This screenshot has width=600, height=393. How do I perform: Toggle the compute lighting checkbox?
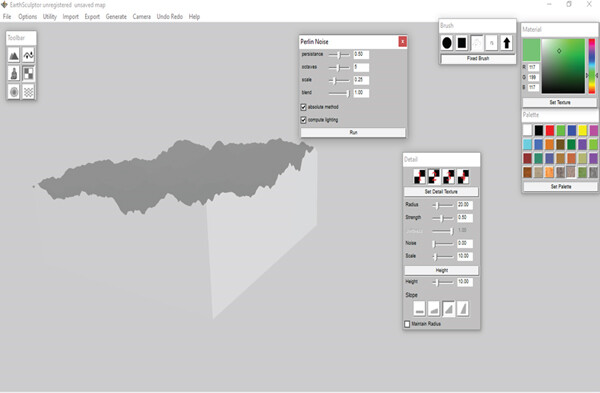click(303, 120)
